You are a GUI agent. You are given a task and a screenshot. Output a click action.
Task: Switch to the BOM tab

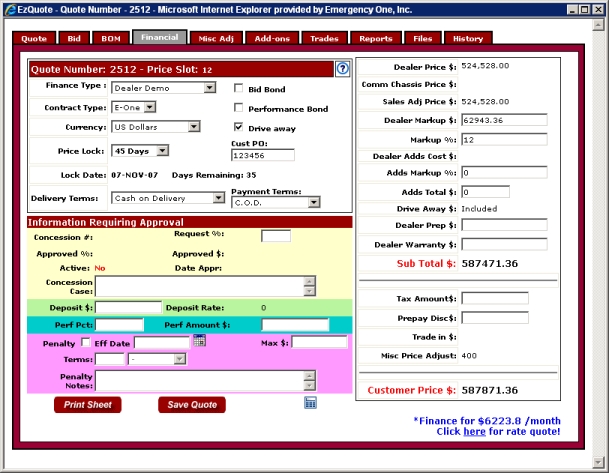111,38
